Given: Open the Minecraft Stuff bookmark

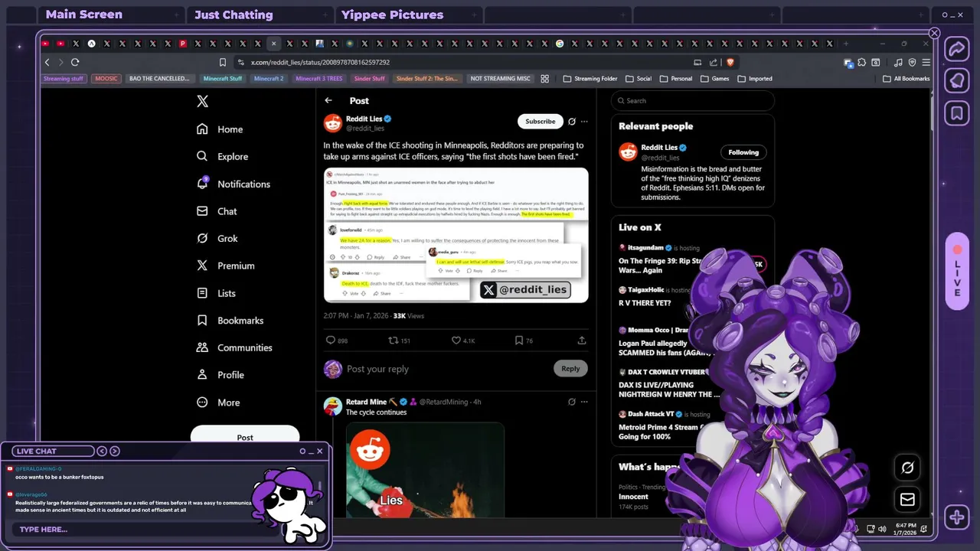Looking at the screenshot, I should point(223,78).
